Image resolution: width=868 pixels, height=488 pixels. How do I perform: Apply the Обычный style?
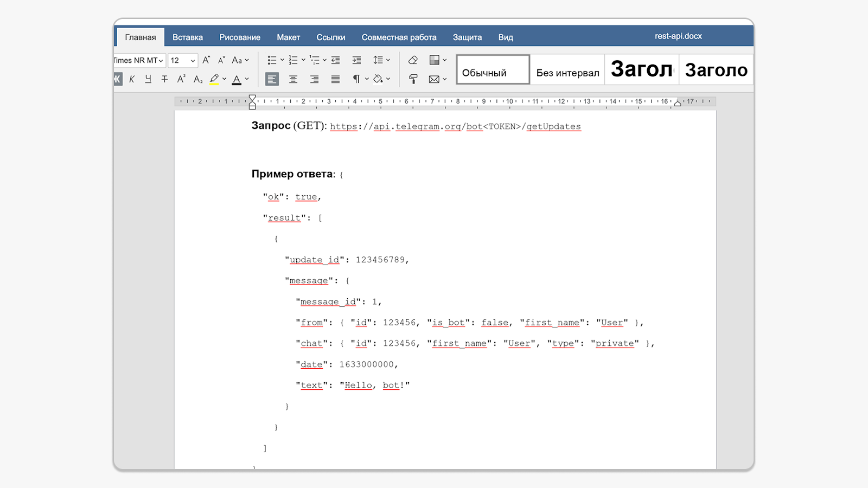point(493,69)
